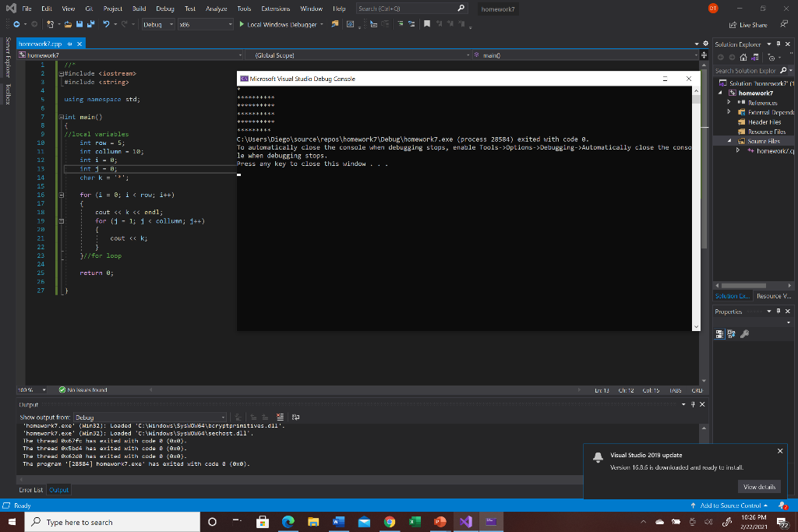Click the Home icon in Solution Explorer
798x532 pixels.
[x=743, y=58]
